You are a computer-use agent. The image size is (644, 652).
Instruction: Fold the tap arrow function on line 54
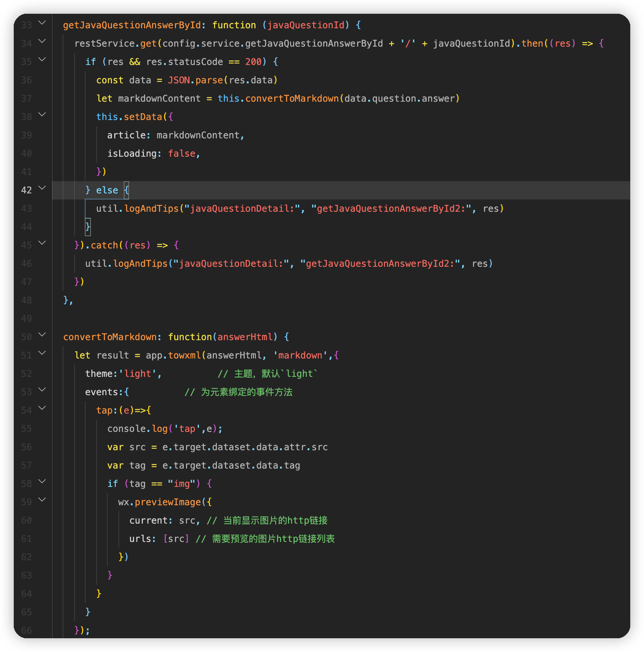[x=42, y=408]
